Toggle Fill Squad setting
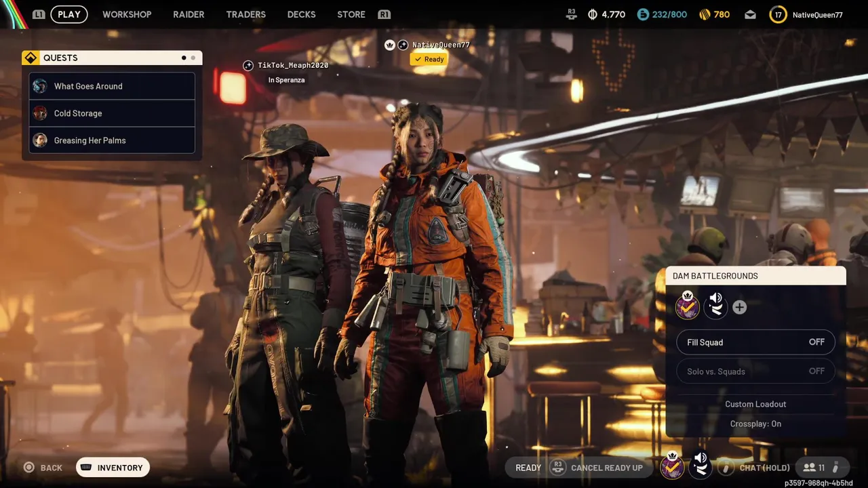This screenshot has height=488, width=868. (x=755, y=342)
